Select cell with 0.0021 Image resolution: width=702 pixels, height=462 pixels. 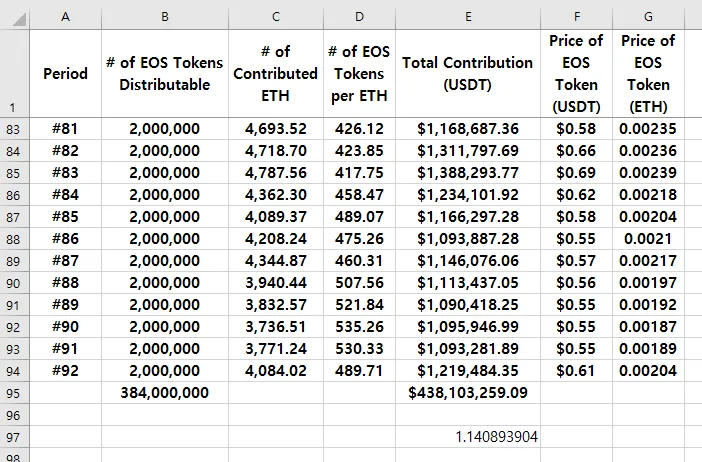click(648, 239)
